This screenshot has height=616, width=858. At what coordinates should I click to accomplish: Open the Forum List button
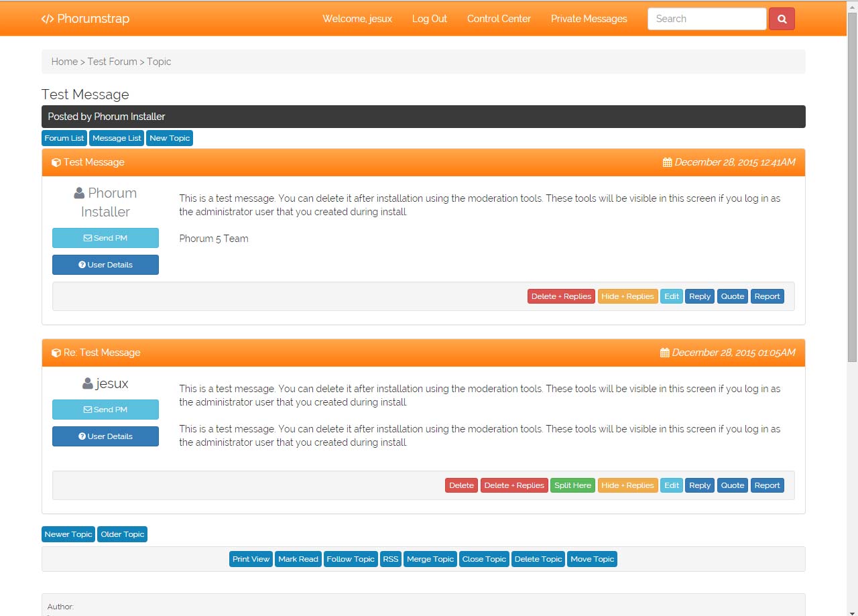(x=64, y=138)
